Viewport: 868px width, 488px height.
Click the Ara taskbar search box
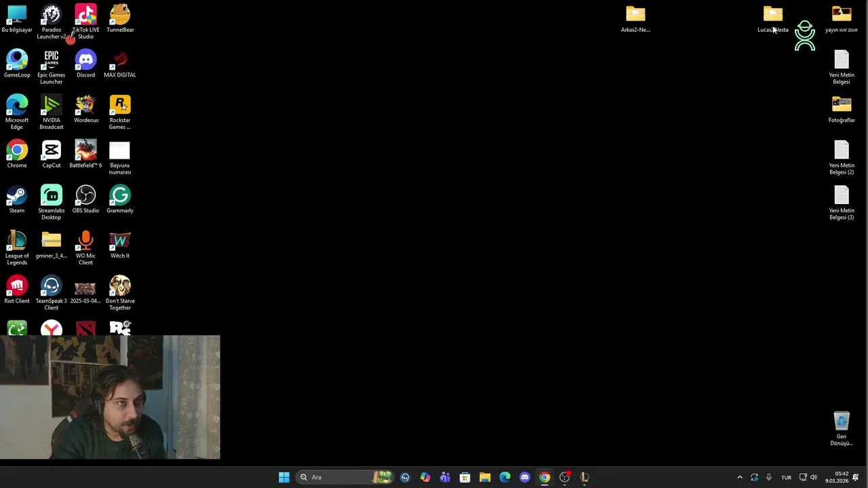point(346,477)
